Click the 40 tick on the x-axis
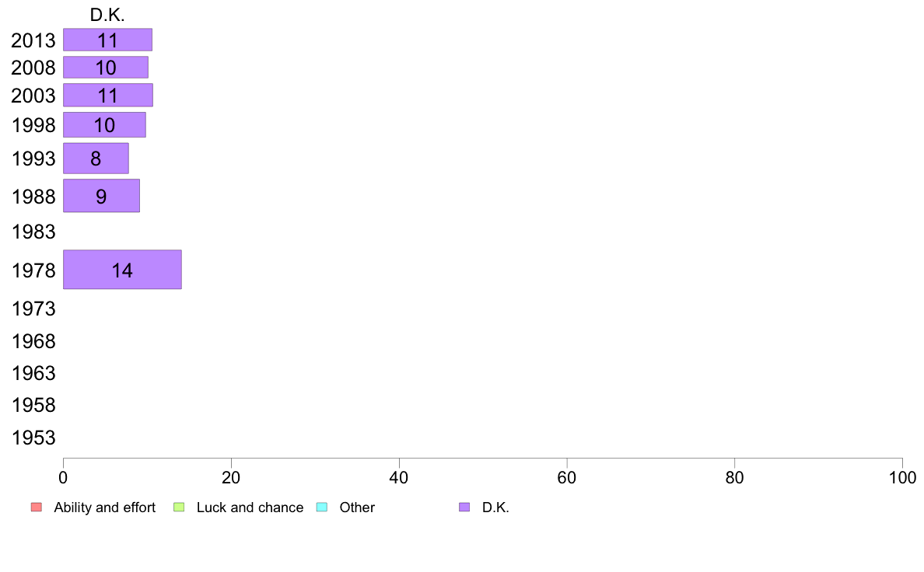 click(x=399, y=477)
